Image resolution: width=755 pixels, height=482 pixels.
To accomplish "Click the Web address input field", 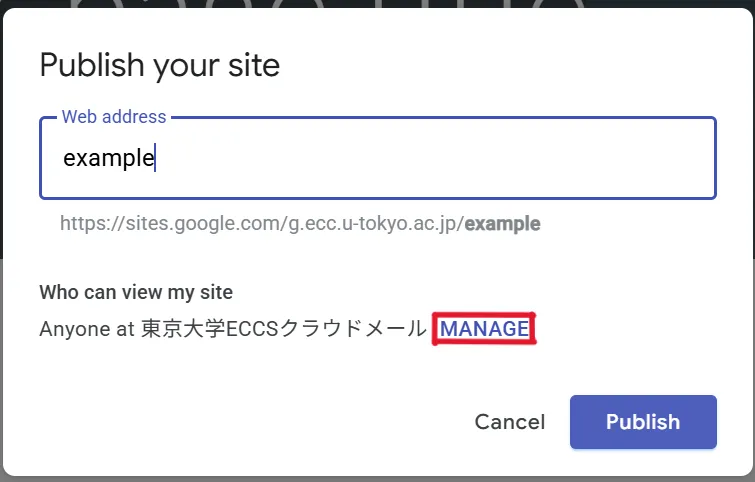I will click(x=378, y=158).
